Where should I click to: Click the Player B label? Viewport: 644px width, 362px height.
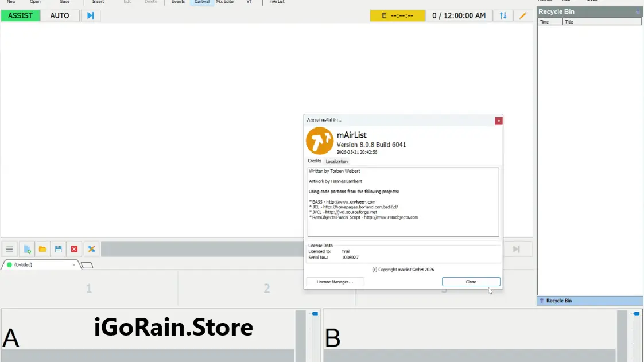[x=333, y=338]
